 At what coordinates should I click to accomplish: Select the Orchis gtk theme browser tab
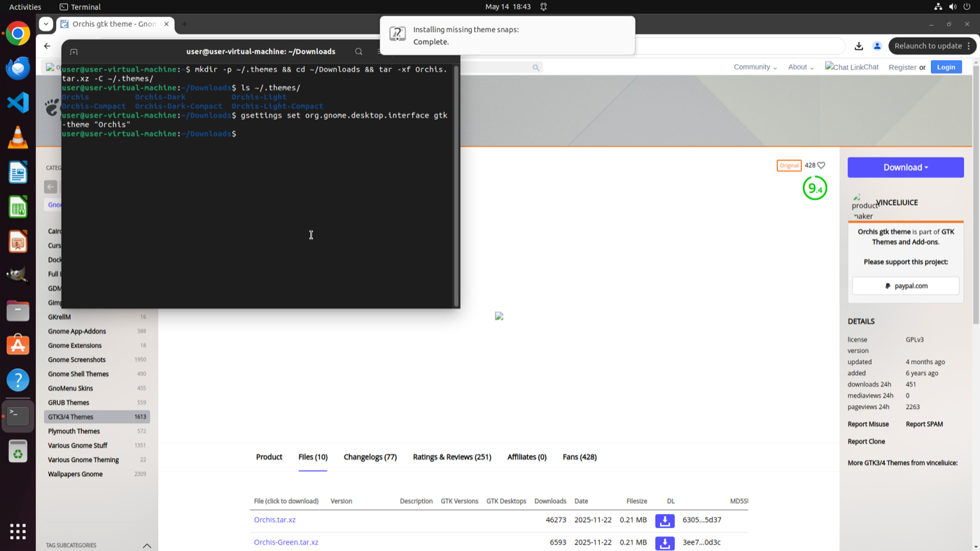(x=115, y=24)
